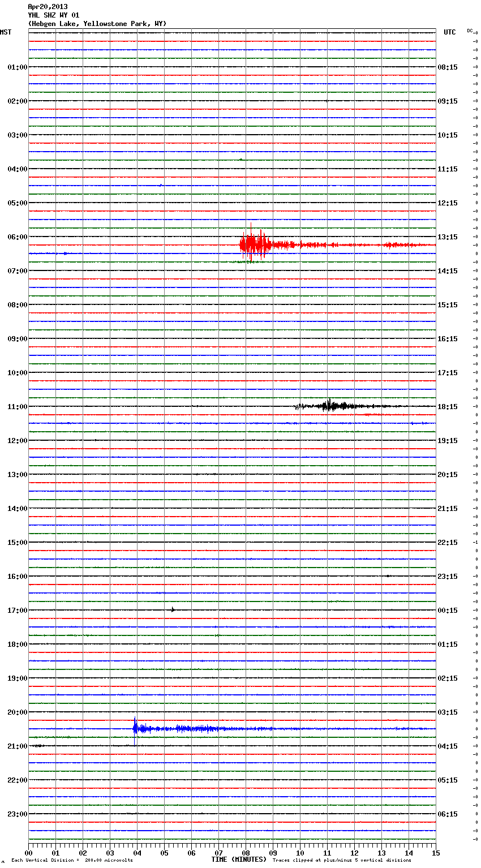Click the 12:15 UTC time label
This screenshot has height=868, width=481.
448,203
